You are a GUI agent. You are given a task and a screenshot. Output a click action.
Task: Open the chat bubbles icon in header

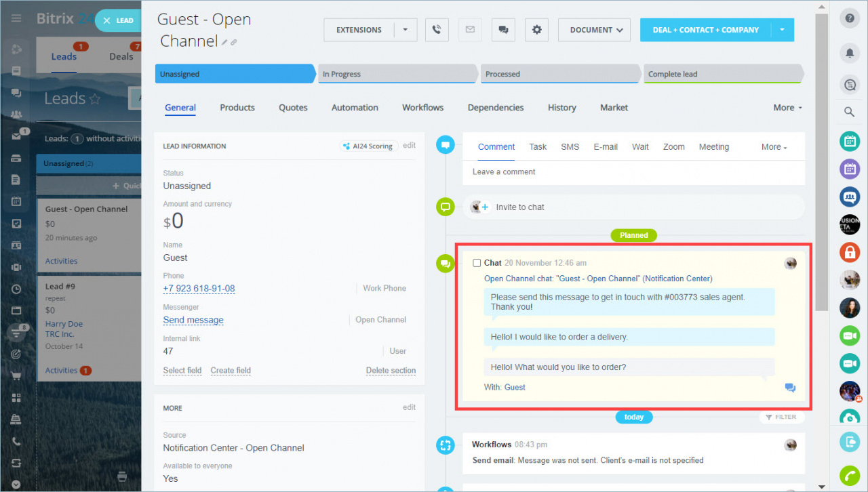pyautogui.click(x=503, y=30)
